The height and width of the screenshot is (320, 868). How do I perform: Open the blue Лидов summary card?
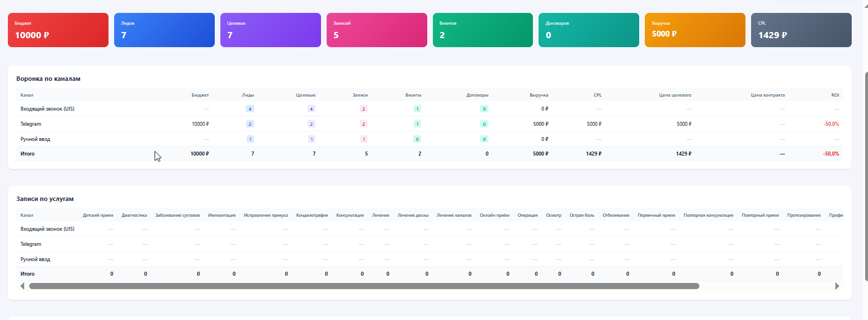click(x=164, y=30)
